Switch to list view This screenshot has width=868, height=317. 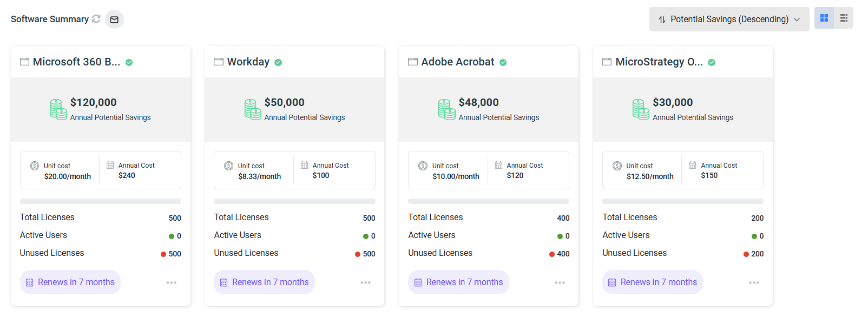pos(844,18)
